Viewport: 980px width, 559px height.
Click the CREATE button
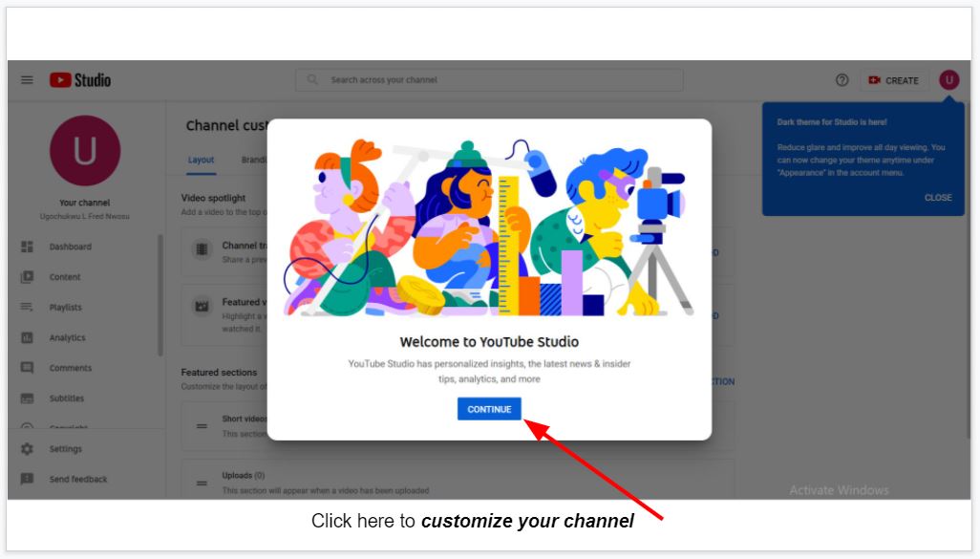click(x=893, y=80)
